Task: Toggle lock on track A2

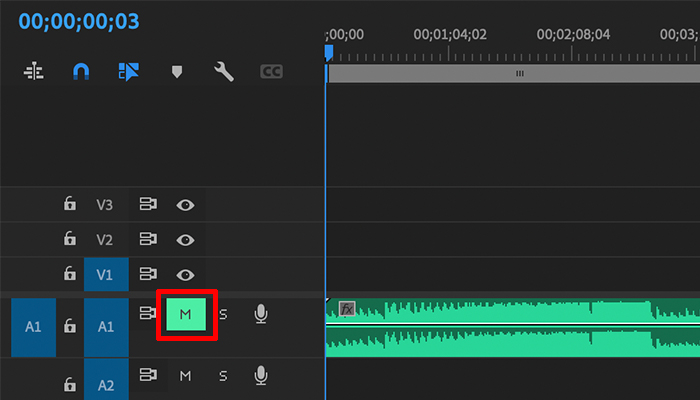Action: (x=69, y=384)
